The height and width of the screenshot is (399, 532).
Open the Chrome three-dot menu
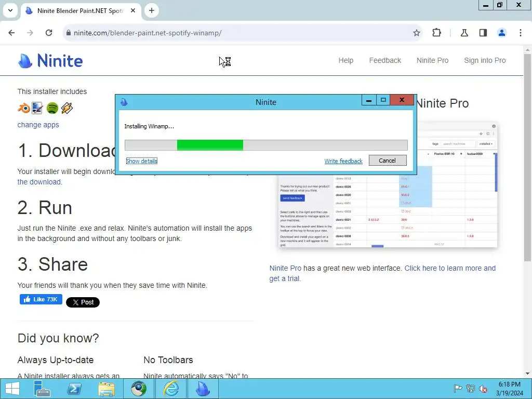click(x=521, y=33)
